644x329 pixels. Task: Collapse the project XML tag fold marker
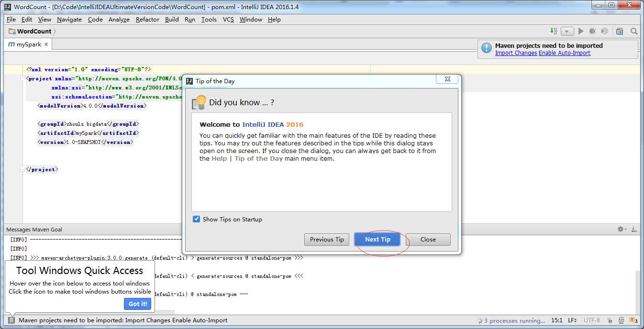click(x=22, y=79)
